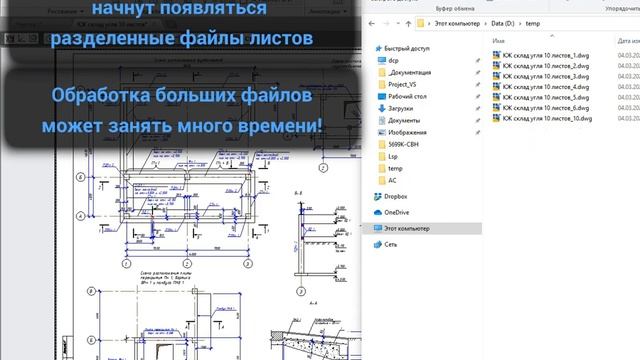
Task: Click the monitor icon next to 'dcp'
Action: click(382, 60)
